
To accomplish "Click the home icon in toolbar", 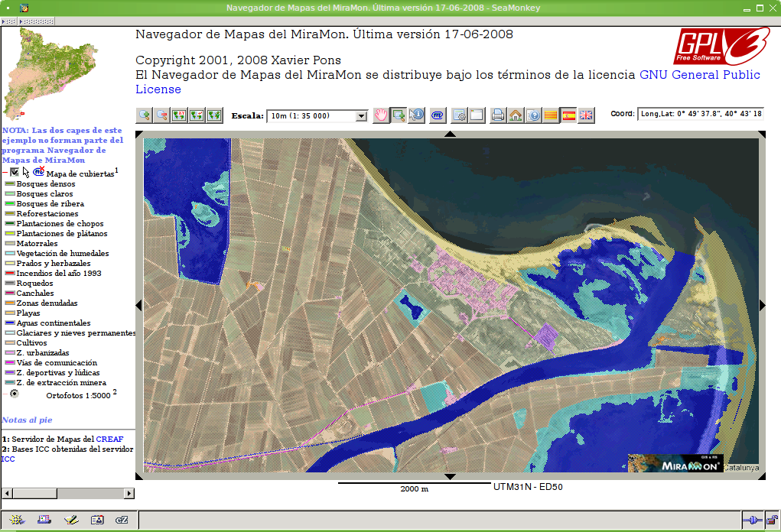I will 516,115.
